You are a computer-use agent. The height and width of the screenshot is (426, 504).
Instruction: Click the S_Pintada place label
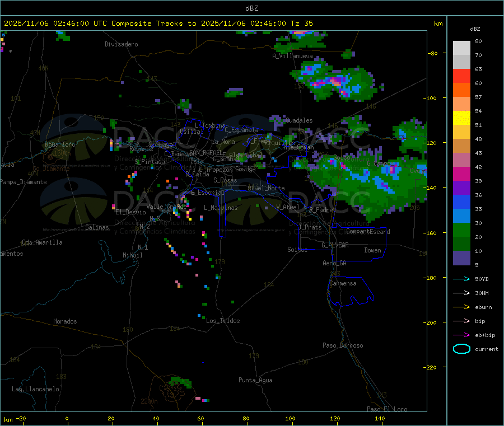[x=150, y=162]
